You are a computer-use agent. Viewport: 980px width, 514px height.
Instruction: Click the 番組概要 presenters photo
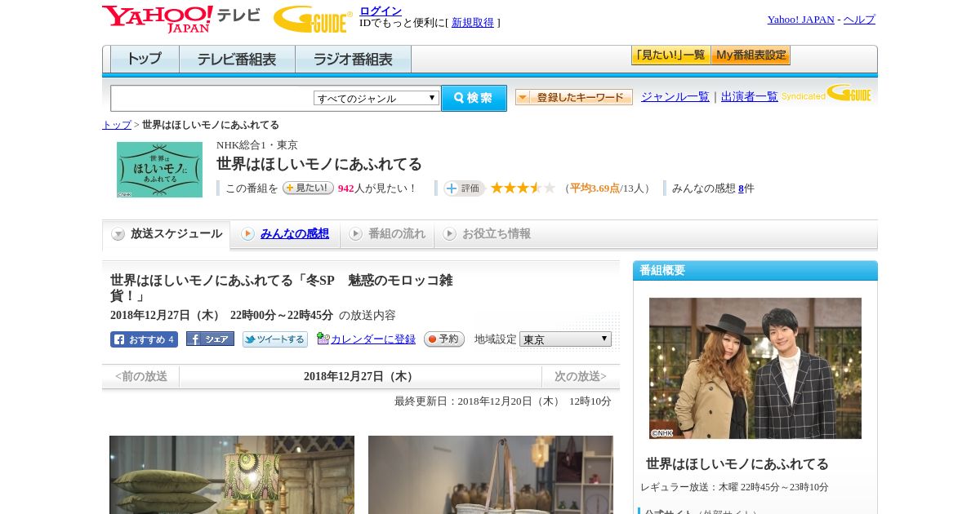click(x=755, y=368)
